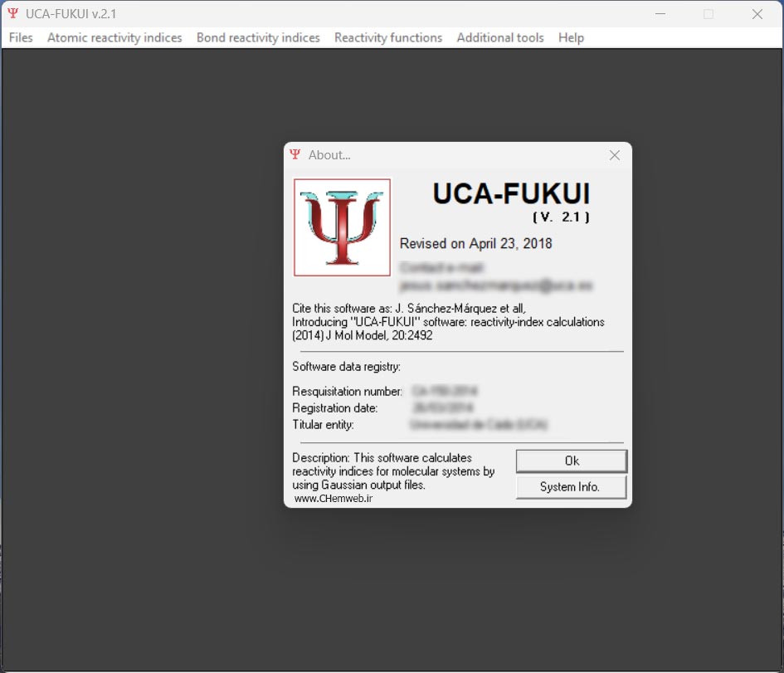Image resolution: width=784 pixels, height=673 pixels.
Task: Click the 'Titular entity:' label
Action: (x=323, y=425)
